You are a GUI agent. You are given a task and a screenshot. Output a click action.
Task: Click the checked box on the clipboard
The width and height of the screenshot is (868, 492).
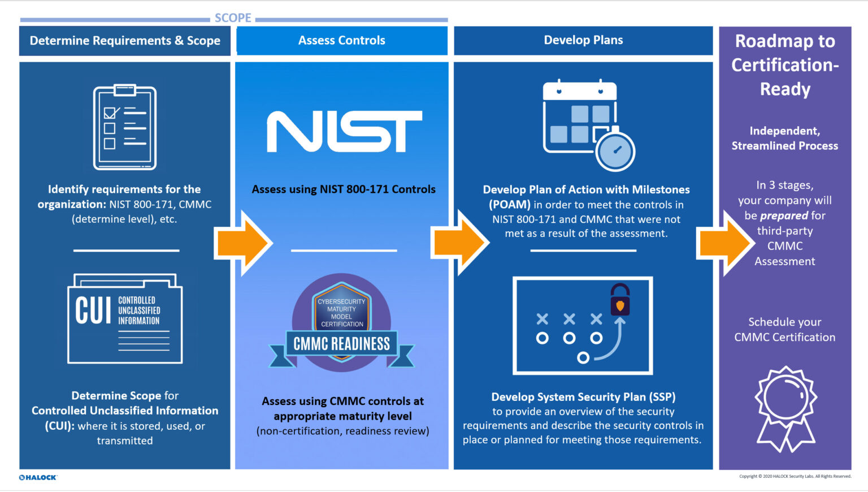click(110, 113)
